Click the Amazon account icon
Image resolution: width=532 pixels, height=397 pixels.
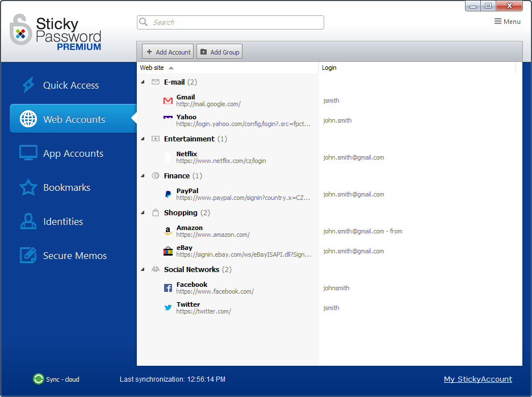pos(168,231)
